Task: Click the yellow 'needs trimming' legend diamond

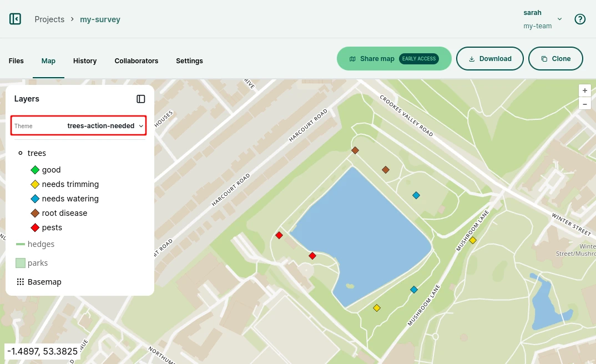Action: (x=35, y=184)
